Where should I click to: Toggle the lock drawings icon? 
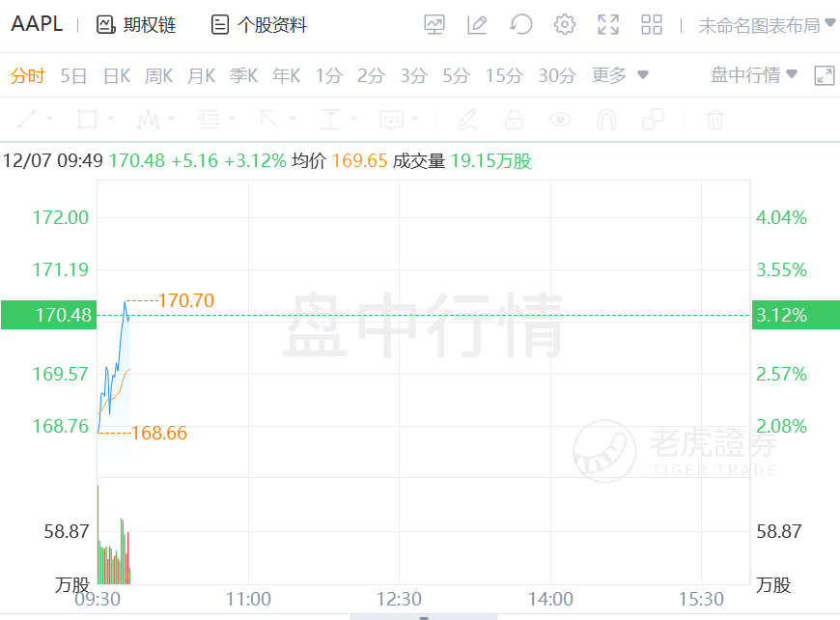(515, 120)
